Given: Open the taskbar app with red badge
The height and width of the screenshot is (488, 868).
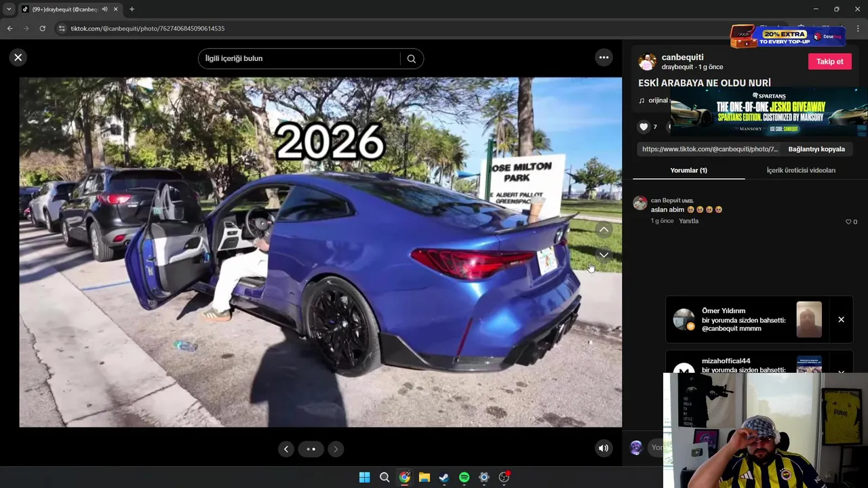Looking at the screenshot, I should 504,477.
